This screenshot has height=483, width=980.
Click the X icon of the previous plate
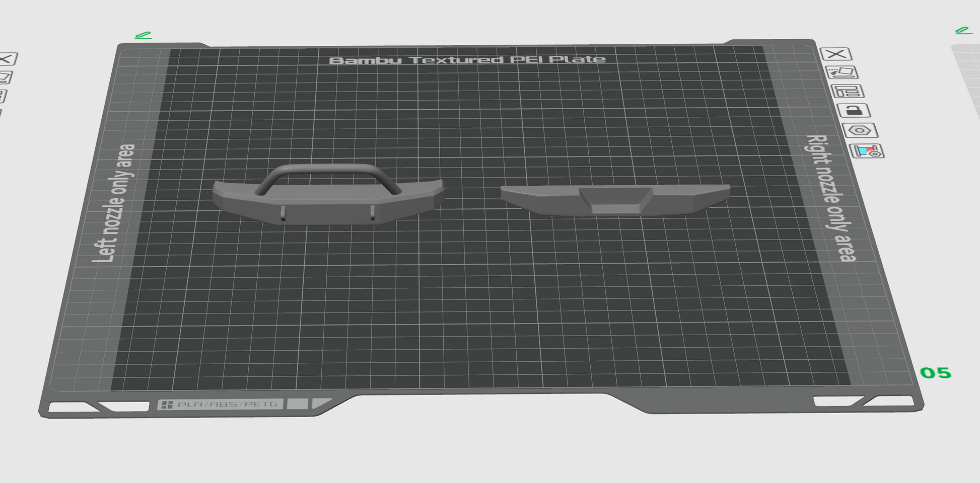click(x=7, y=59)
